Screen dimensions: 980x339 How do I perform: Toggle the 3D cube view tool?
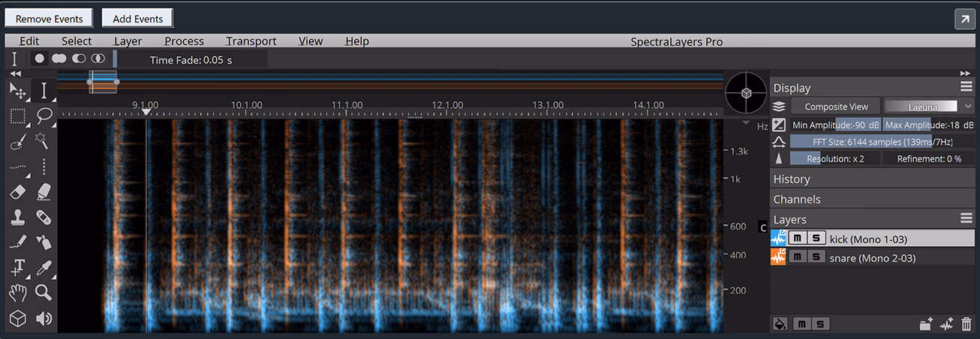(18, 318)
